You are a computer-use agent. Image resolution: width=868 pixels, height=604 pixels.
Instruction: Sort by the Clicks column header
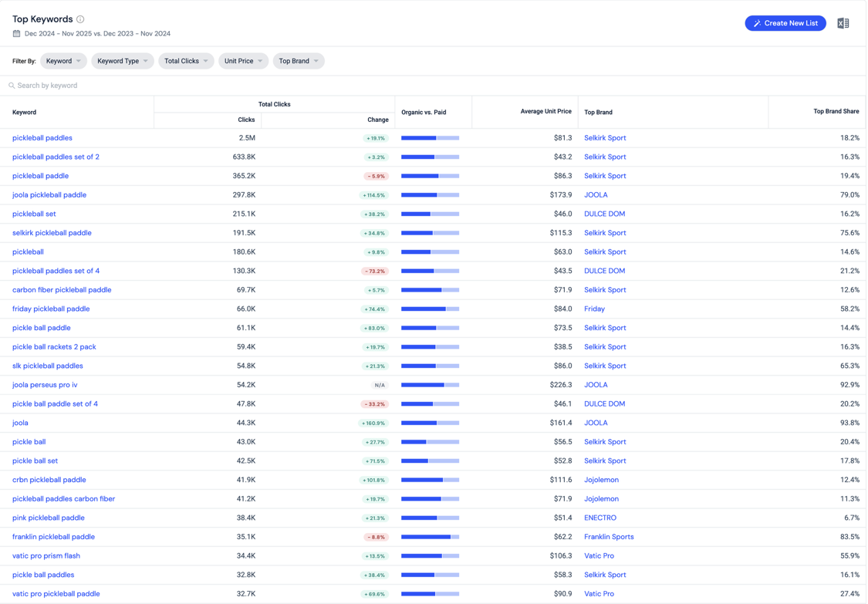click(246, 120)
